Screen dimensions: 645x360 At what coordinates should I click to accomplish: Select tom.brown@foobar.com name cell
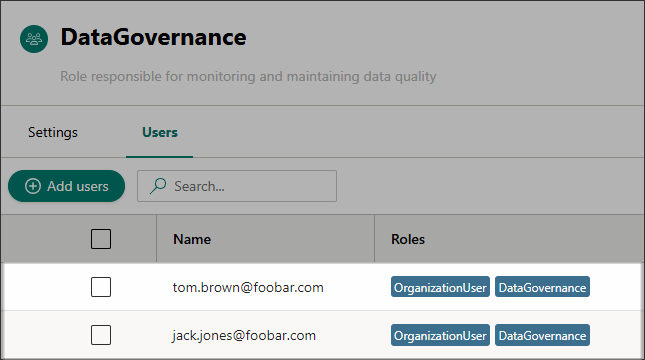tap(248, 287)
